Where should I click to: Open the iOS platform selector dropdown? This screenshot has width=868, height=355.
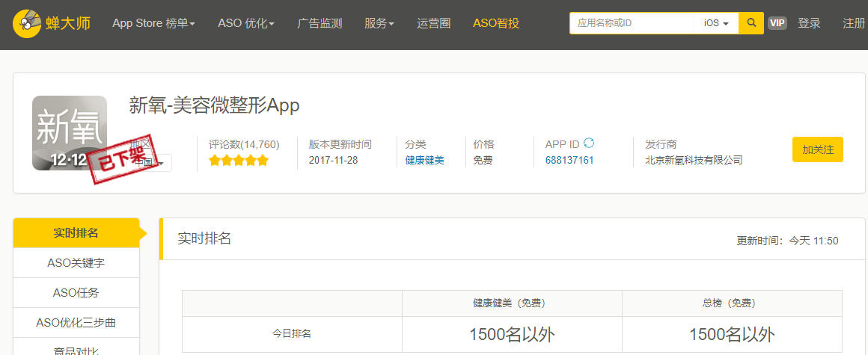click(716, 23)
